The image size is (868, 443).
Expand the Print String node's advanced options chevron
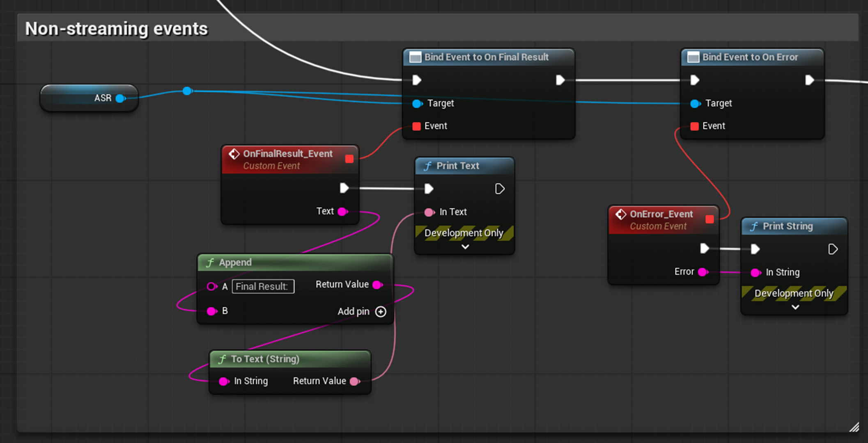(795, 307)
